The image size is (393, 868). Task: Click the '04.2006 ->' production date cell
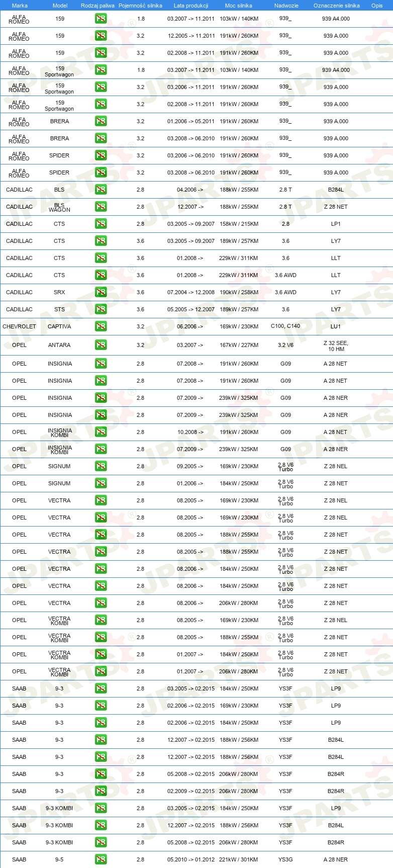pyautogui.click(x=190, y=190)
